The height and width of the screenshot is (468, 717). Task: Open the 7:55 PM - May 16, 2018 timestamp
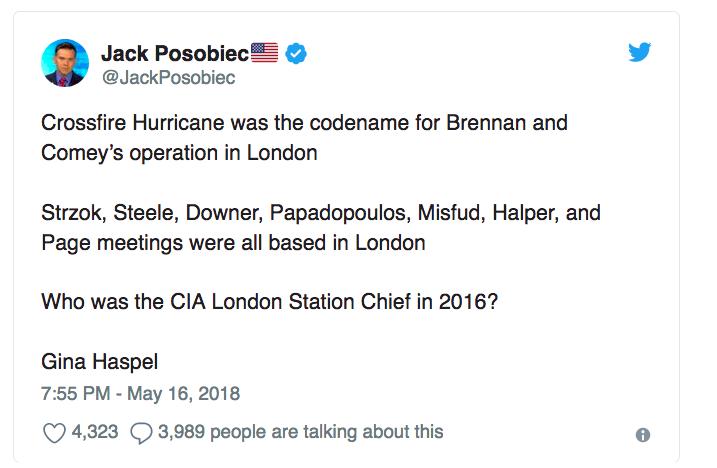(140, 394)
